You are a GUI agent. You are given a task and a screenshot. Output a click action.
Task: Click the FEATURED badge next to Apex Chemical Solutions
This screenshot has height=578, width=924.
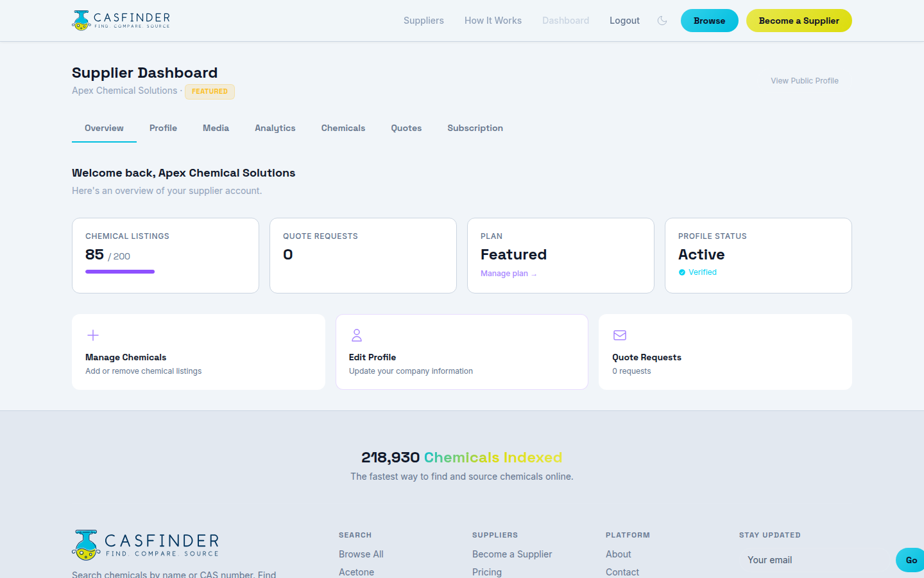tap(209, 91)
